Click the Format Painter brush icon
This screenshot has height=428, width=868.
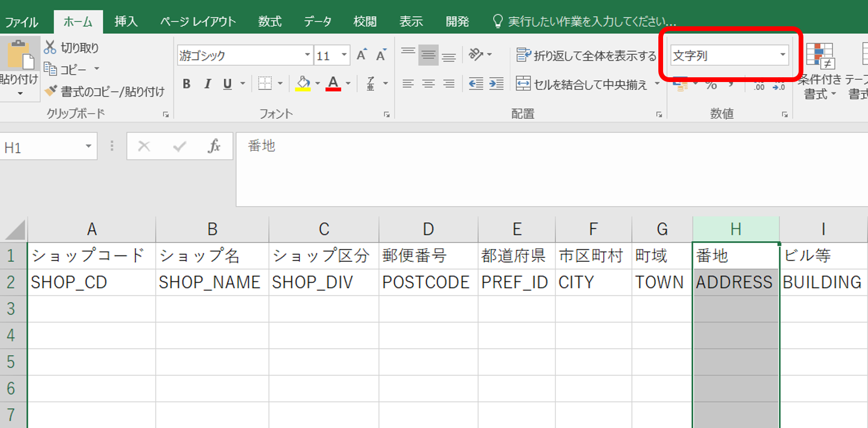51,91
